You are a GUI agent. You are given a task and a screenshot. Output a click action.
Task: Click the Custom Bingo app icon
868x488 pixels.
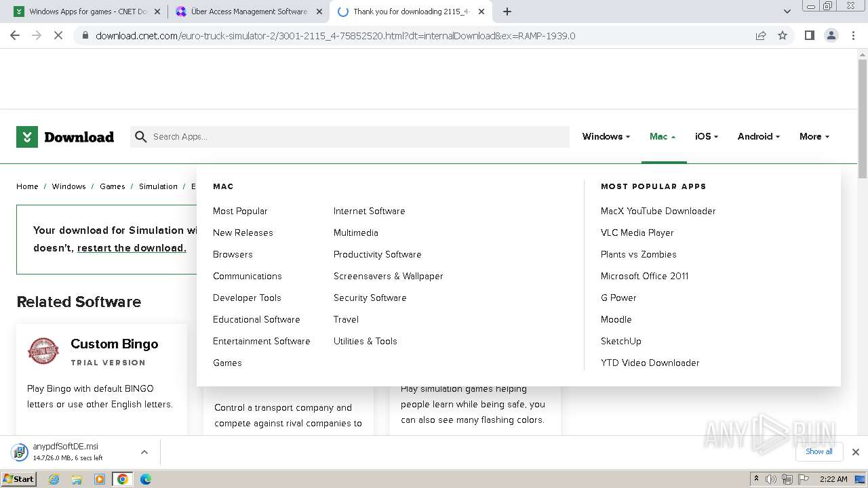click(x=43, y=351)
